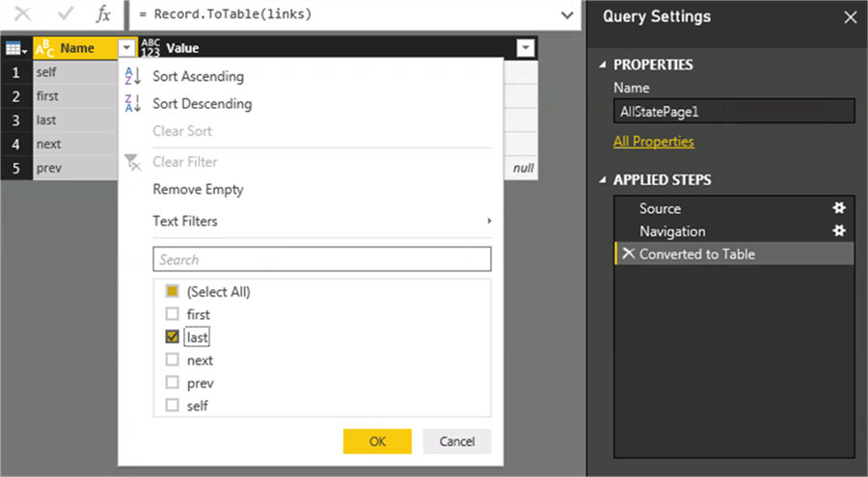
Task: Toggle the (Select All) checkbox
Action: pyautogui.click(x=173, y=291)
